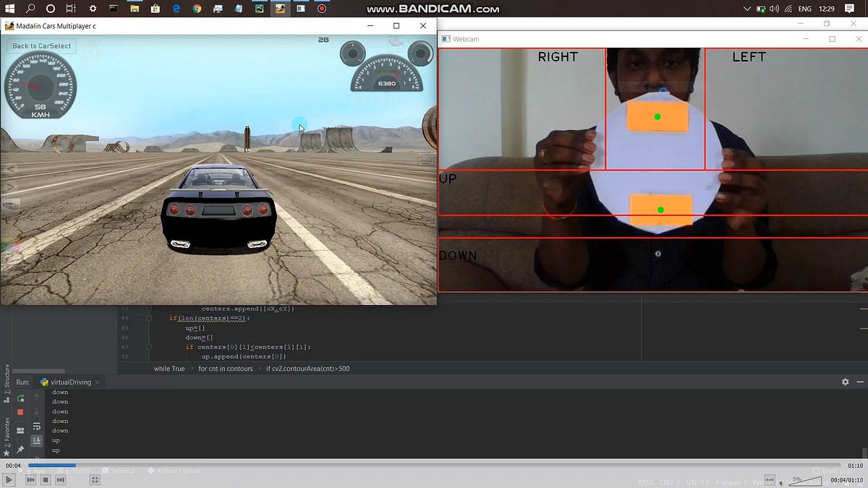Viewport: 868px width, 488px height.
Task: Expand hidden icons chevron in taskbar
Action: (x=746, y=9)
